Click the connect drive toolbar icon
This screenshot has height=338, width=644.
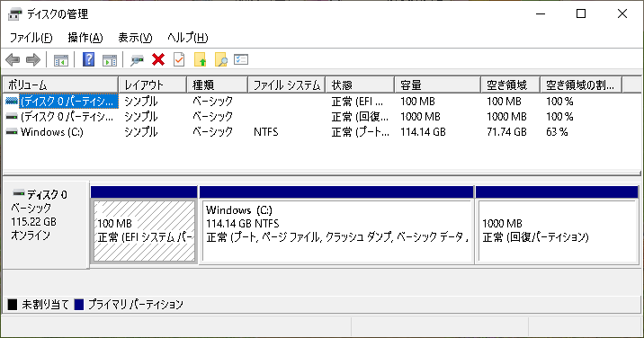[137, 60]
